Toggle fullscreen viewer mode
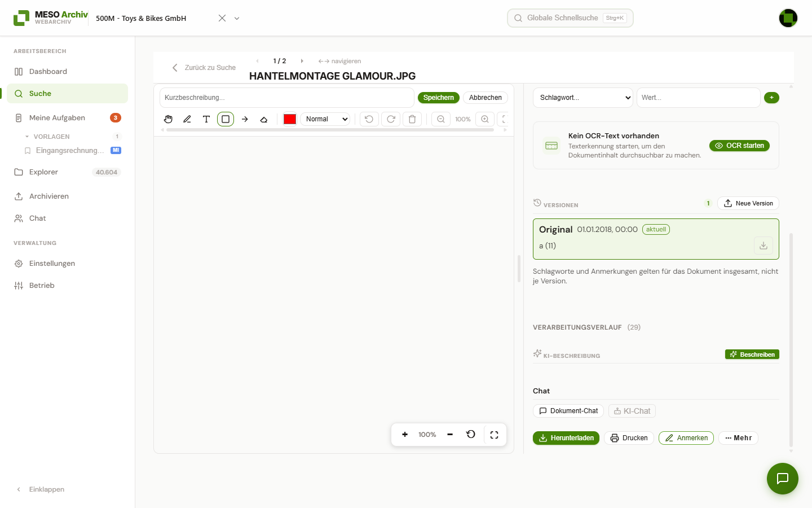The height and width of the screenshot is (508, 812). coord(495,435)
